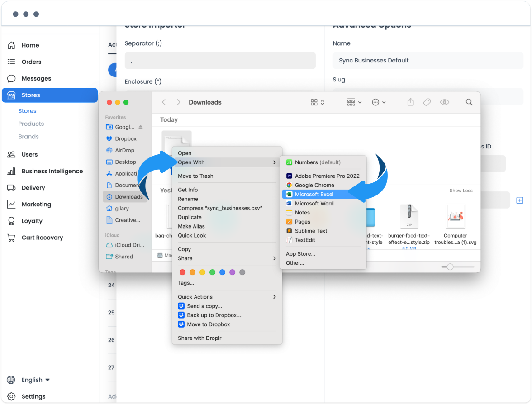Open the Products submenu link

coord(31,124)
